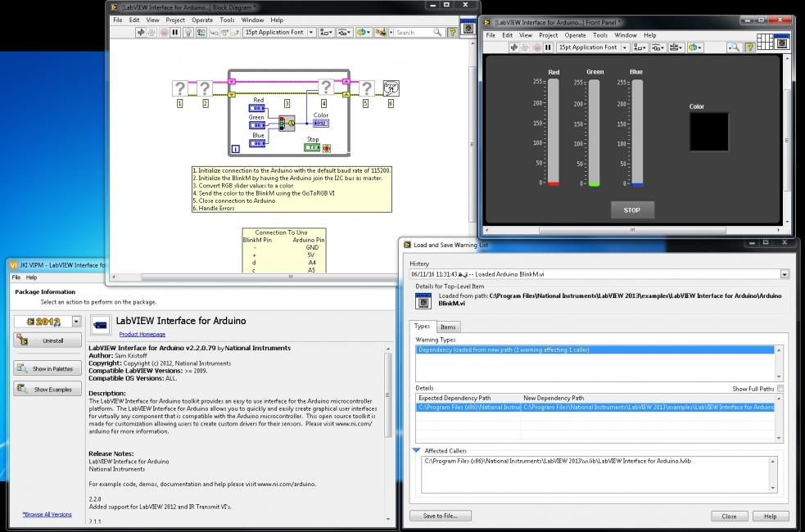805x532 pixels.
Task: Toggle the Stop boolean control in block diagram
Action: click(x=313, y=148)
